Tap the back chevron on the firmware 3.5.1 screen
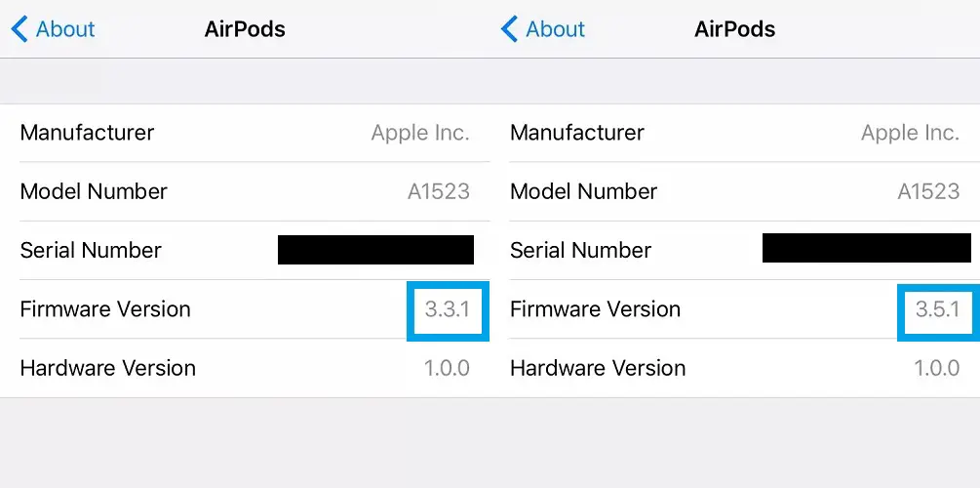 click(509, 29)
